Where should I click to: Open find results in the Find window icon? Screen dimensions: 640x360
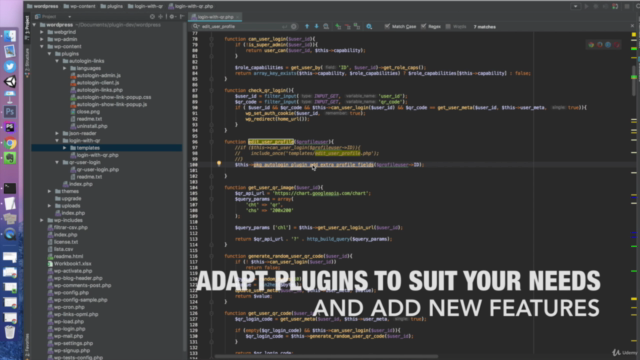point(326,27)
